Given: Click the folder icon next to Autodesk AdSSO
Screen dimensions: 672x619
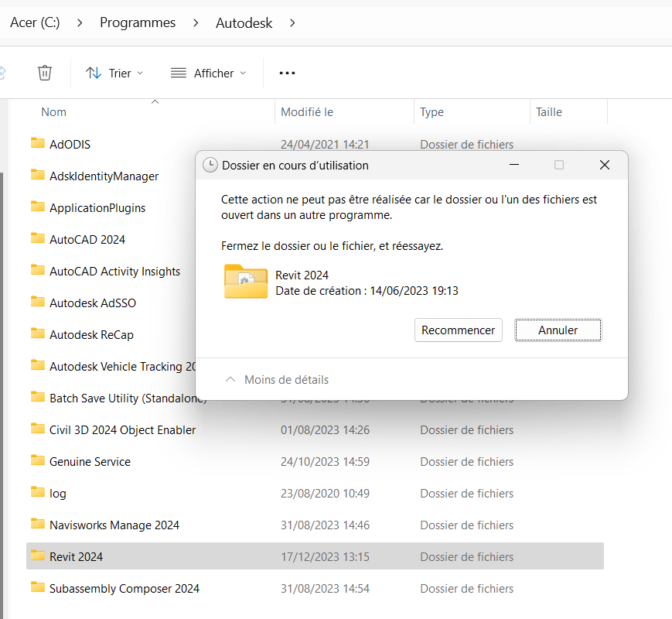Looking at the screenshot, I should pyautogui.click(x=38, y=302).
